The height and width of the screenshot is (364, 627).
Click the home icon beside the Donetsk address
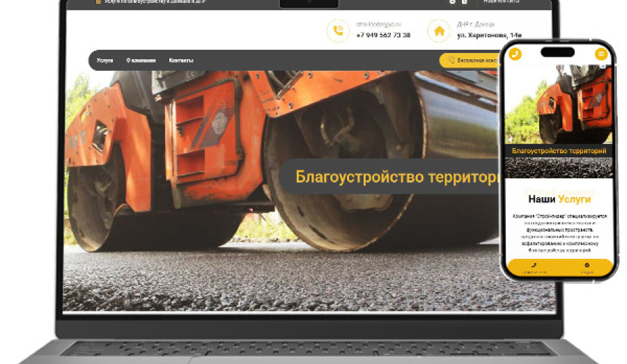(439, 31)
